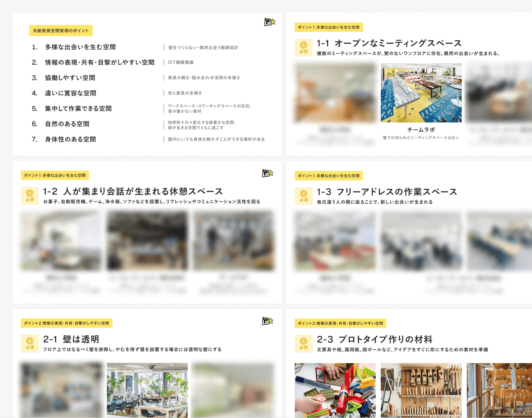Click the 必須 badge beside heading 2-3
The height and width of the screenshot is (418, 532).
click(303, 344)
